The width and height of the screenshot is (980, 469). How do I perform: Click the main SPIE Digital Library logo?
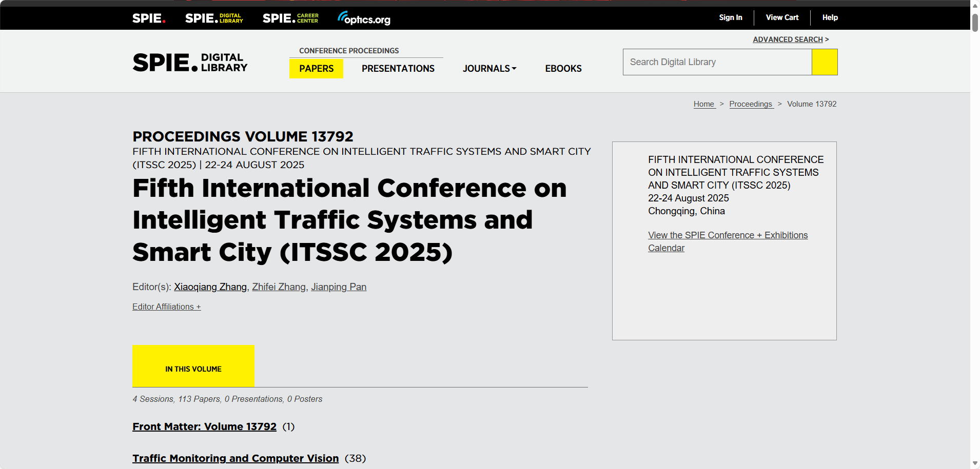click(190, 63)
